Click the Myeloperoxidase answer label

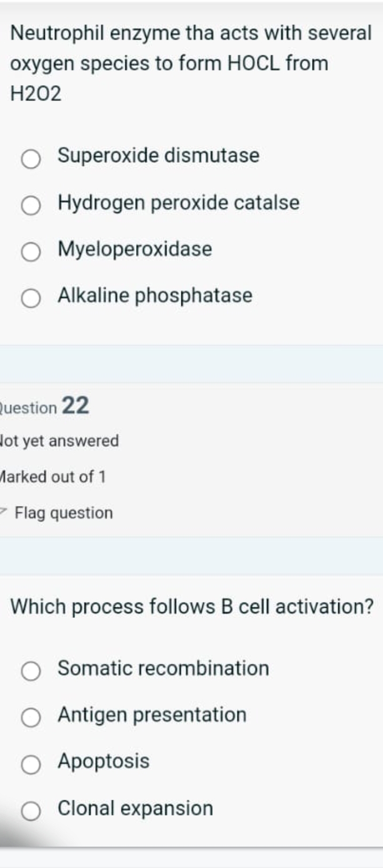coord(134,249)
